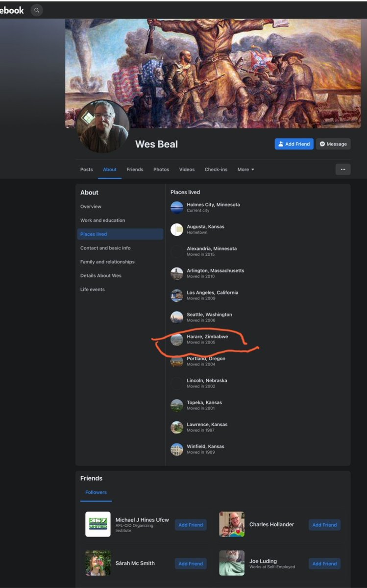Select the About tab
The width and height of the screenshot is (367, 588).
(x=110, y=170)
